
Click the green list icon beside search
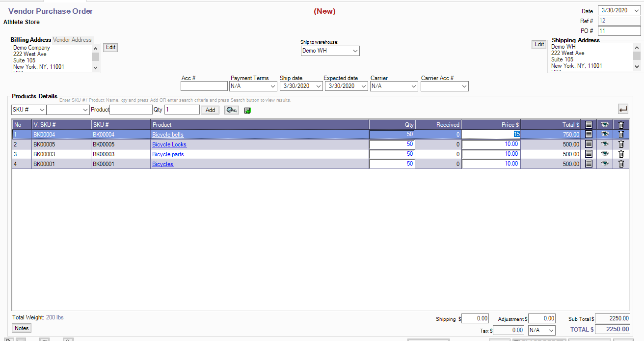point(247,110)
